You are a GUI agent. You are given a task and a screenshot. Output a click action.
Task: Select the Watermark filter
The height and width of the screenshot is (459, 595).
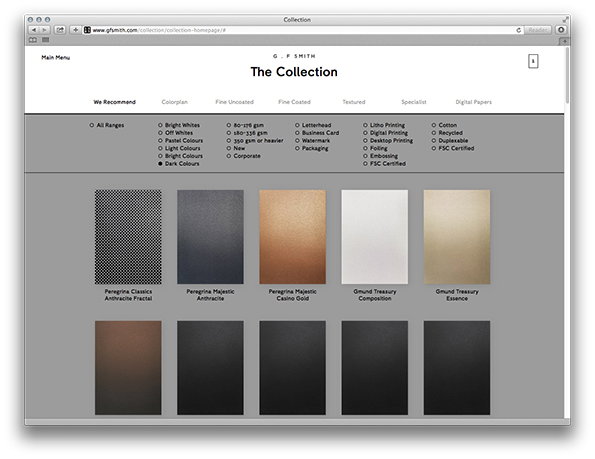tap(312, 140)
